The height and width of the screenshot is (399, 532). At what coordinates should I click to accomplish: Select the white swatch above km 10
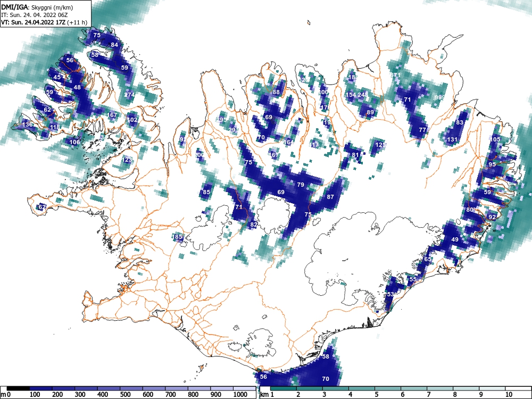click(518, 388)
